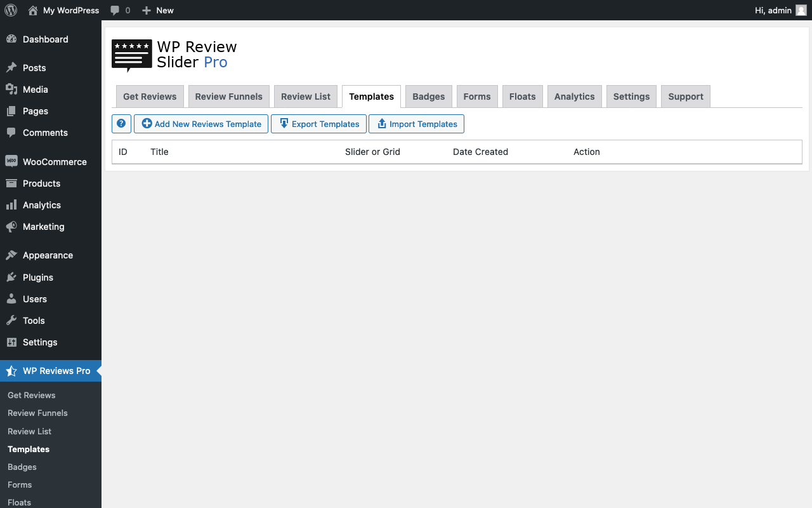Switch to the Get Reviews tab

[150, 97]
